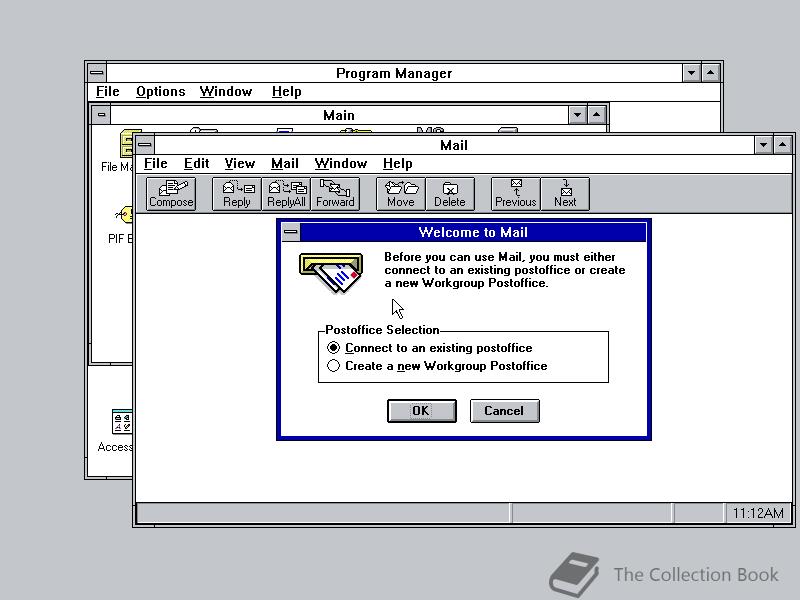This screenshot has height=600, width=800.
Task: Click the Mail window title bar
Action: point(454,145)
